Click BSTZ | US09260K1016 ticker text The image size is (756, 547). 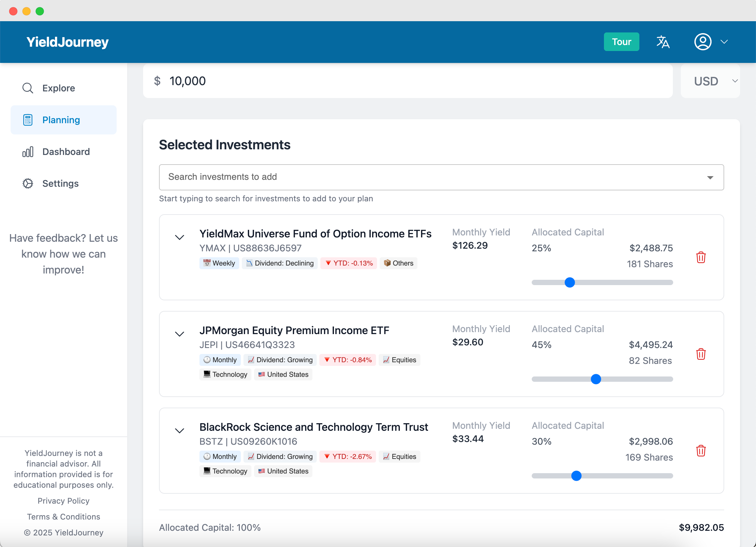pyautogui.click(x=248, y=441)
